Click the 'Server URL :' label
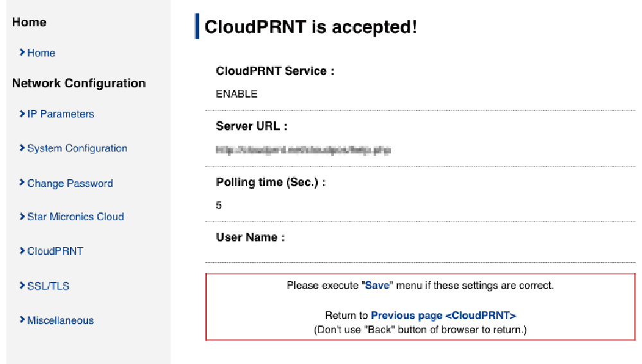642x364 pixels. pyautogui.click(x=252, y=126)
